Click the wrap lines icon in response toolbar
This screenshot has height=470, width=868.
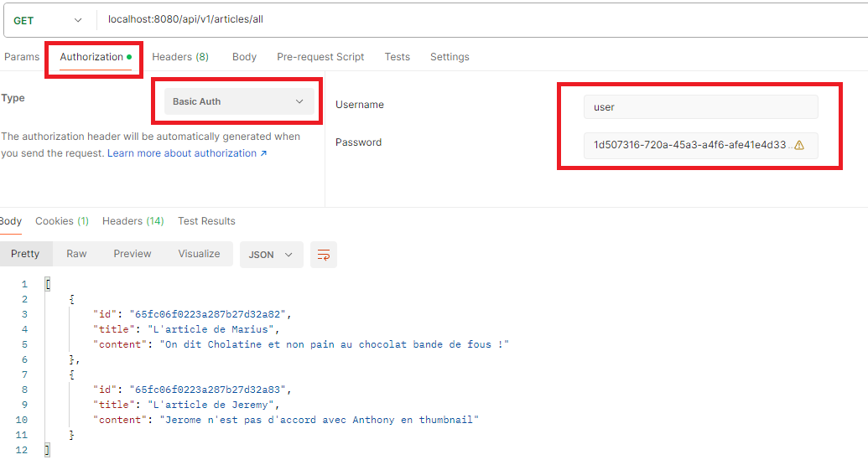pos(324,255)
